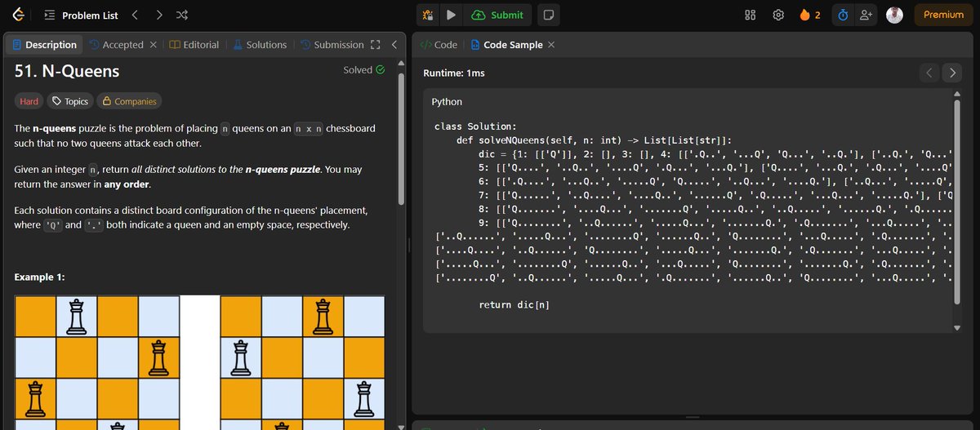980x430 pixels.
Task: Click the Premium button
Action: [x=943, y=15]
